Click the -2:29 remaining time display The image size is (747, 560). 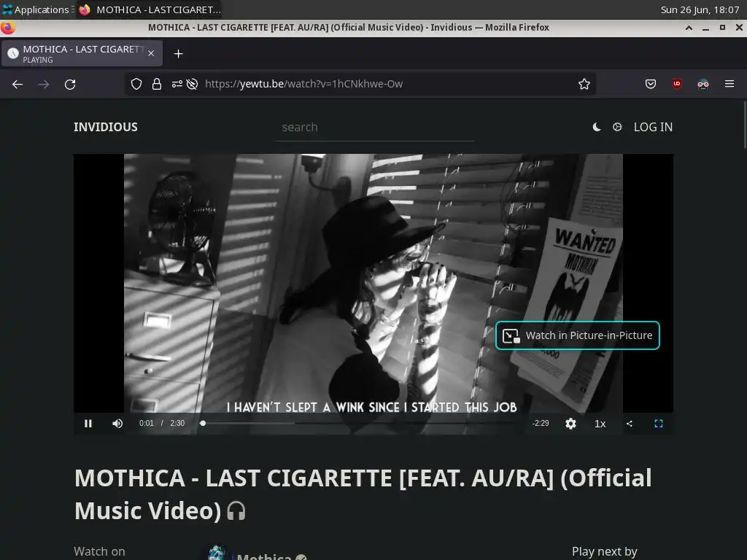point(541,423)
